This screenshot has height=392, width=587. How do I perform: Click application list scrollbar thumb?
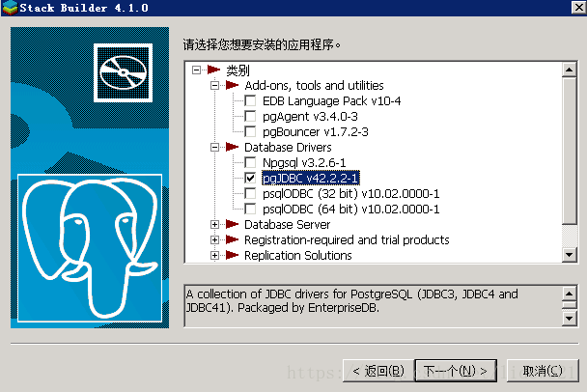[x=569, y=151]
